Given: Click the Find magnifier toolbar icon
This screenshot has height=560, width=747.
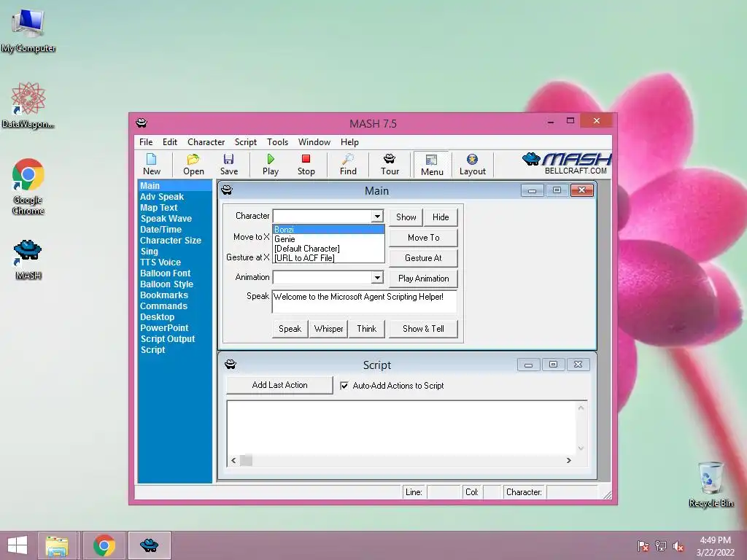Looking at the screenshot, I should coord(348,164).
